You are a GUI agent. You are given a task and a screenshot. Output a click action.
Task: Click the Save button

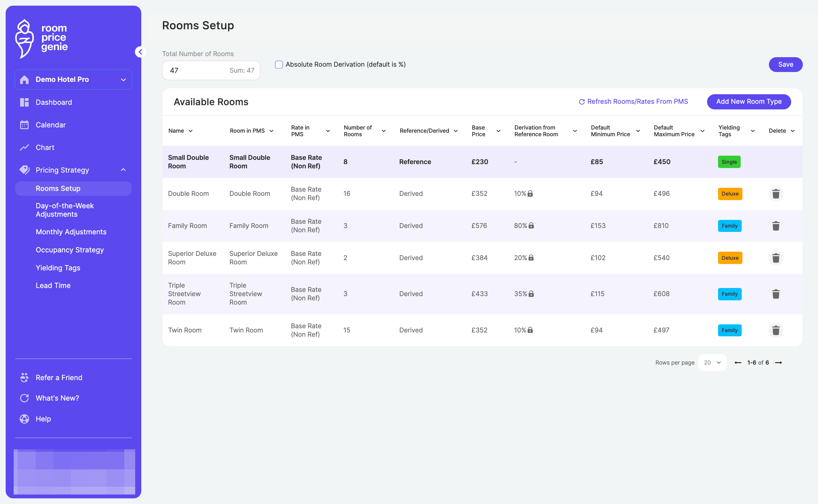tap(786, 65)
